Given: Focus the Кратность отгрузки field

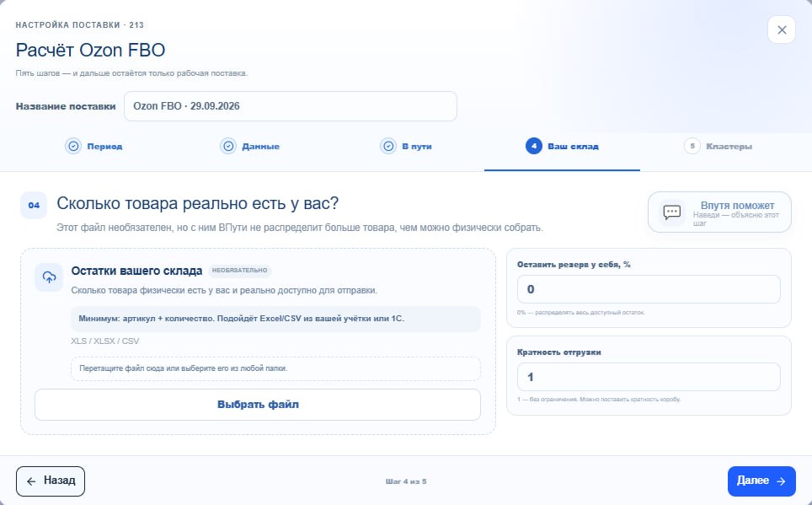Looking at the screenshot, I should [649, 377].
